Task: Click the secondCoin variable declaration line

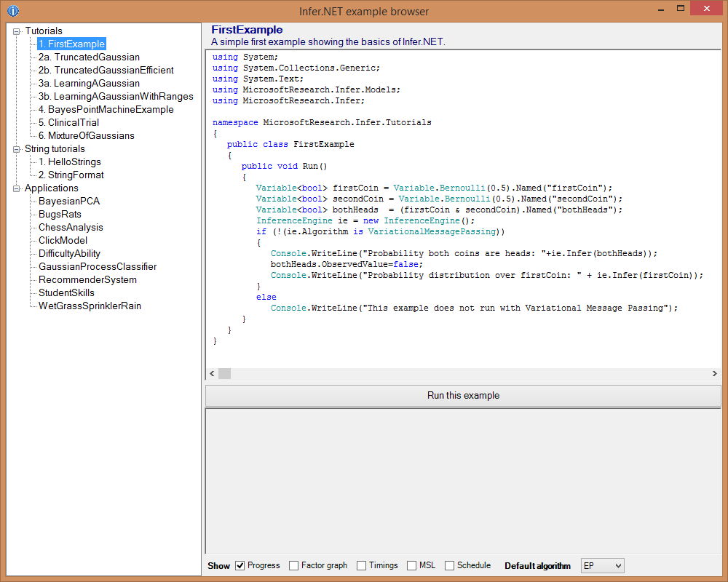Action: pos(439,199)
